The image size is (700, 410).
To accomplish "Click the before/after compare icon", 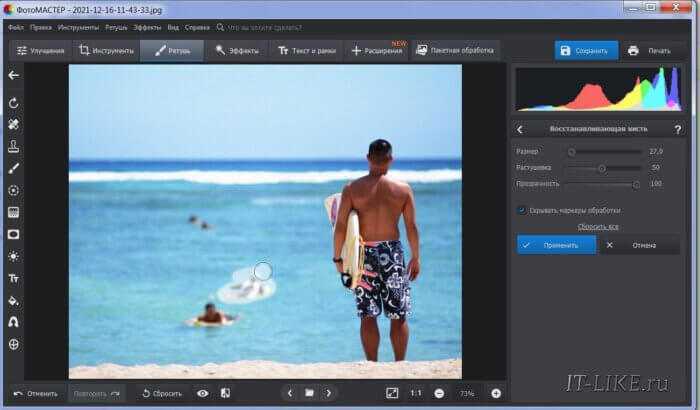I will point(225,393).
